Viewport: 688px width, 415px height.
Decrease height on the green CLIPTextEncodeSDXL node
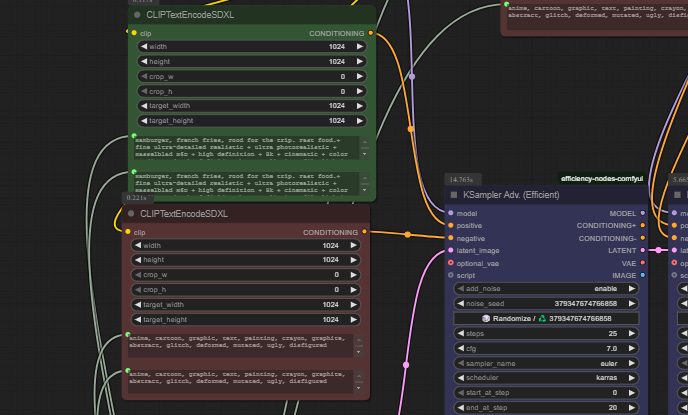[x=144, y=61]
